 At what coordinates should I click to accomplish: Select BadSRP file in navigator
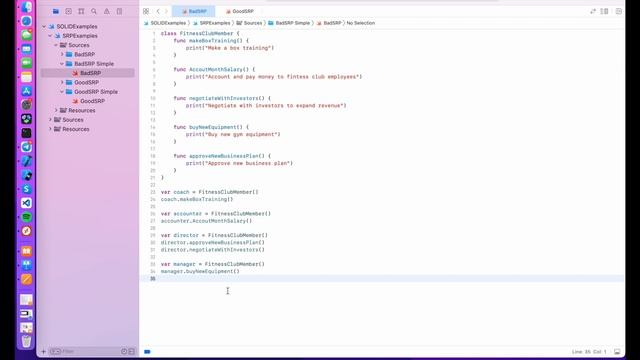click(87, 73)
